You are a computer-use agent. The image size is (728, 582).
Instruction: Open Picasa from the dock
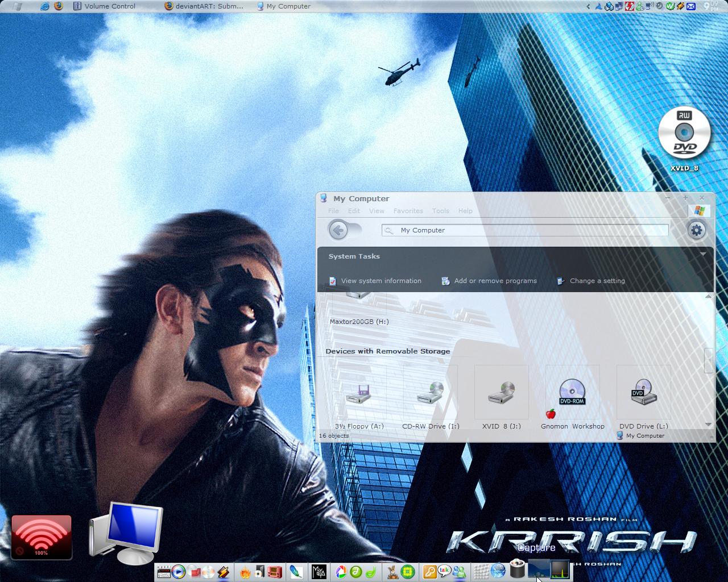tap(341, 572)
